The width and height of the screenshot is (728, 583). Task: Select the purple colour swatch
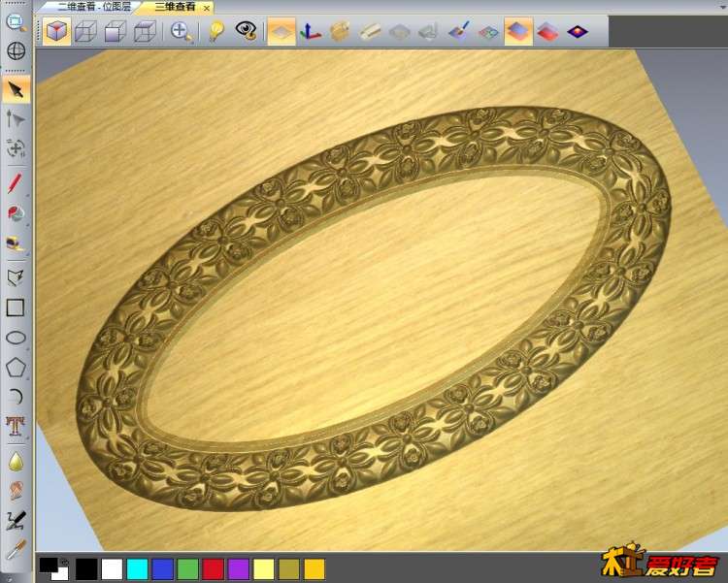(x=239, y=569)
